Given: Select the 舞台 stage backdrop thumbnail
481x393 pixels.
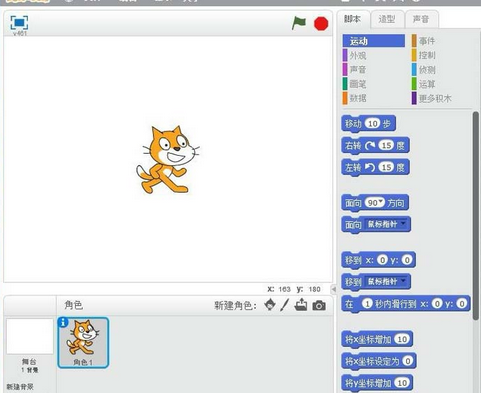Looking at the screenshot, I should (30, 336).
